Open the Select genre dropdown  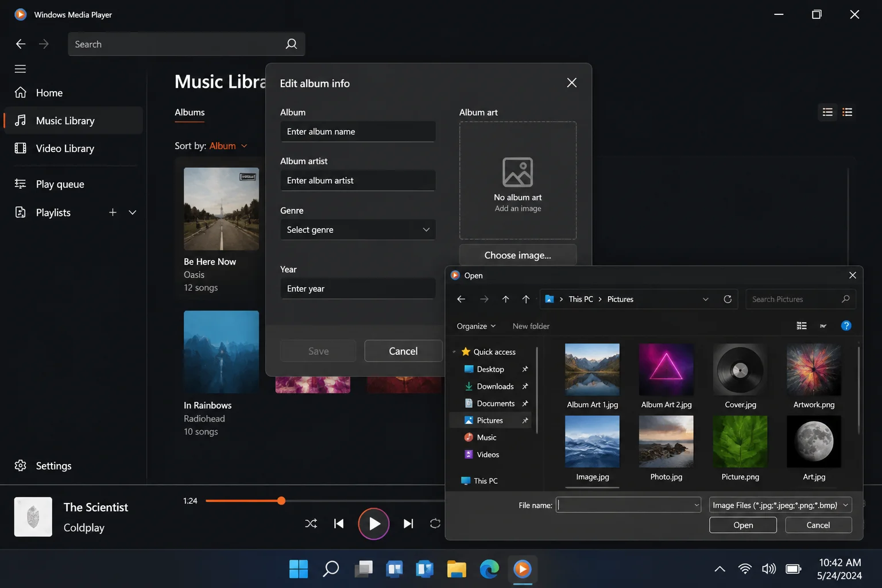pyautogui.click(x=358, y=230)
